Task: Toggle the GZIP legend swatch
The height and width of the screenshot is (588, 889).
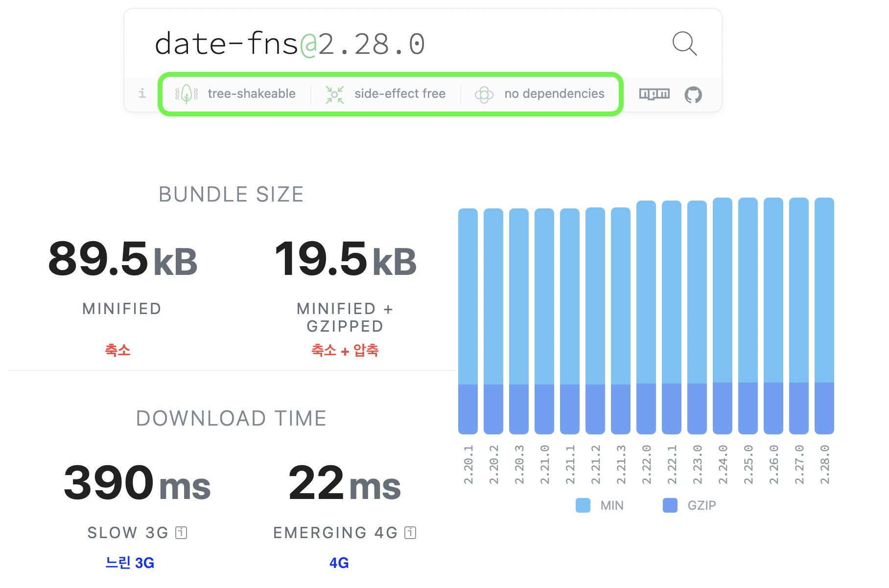Action: point(670,505)
